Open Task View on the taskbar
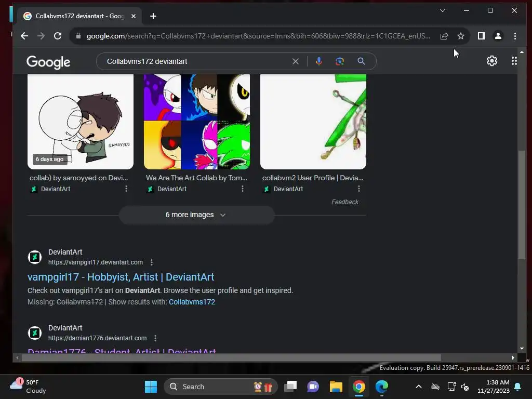This screenshot has height=399, width=532. pos(290,387)
